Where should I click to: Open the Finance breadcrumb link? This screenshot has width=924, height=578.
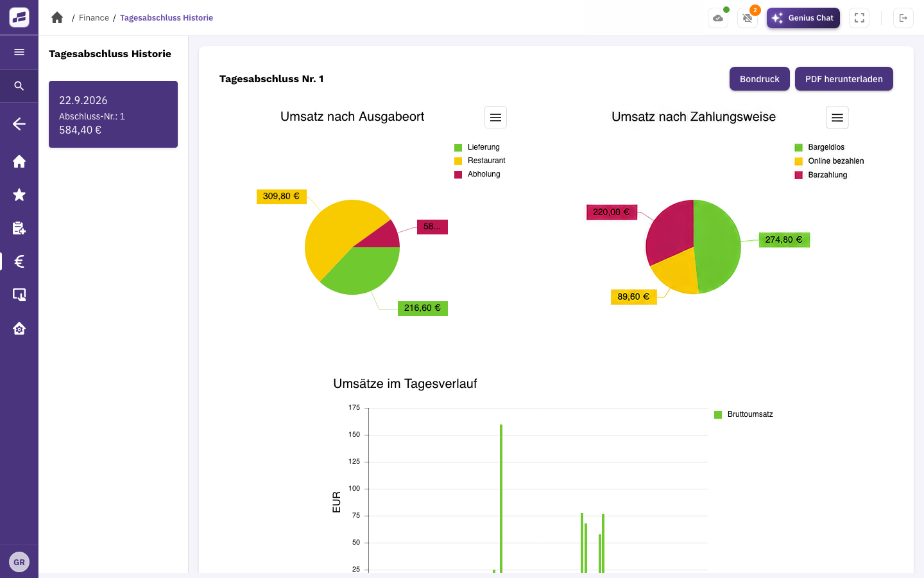point(94,18)
